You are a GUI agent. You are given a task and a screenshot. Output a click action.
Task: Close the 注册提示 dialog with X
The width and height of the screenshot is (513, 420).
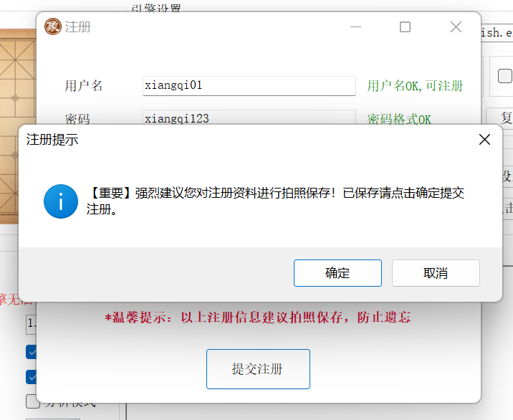click(x=484, y=140)
